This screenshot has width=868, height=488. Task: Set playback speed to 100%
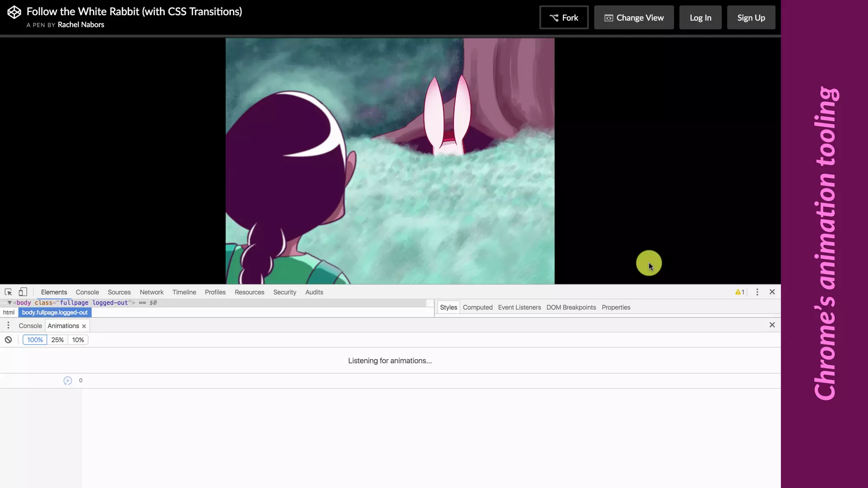click(x=35, y=340)
